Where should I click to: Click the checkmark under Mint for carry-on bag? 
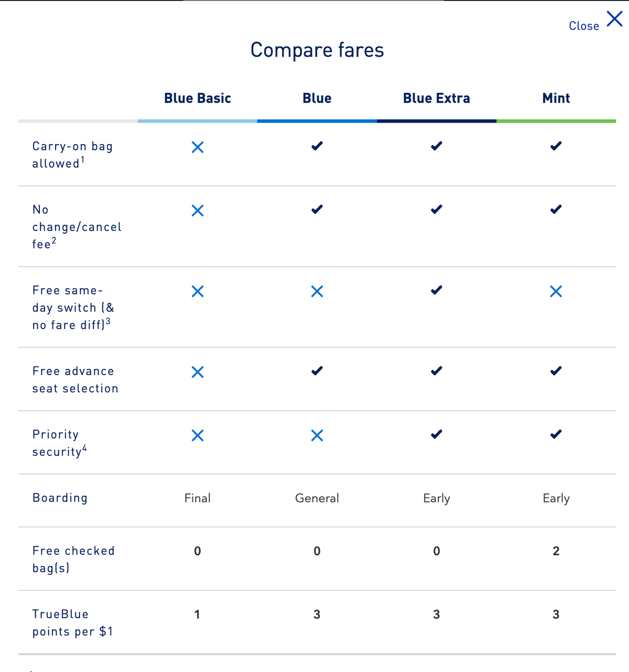556,147
